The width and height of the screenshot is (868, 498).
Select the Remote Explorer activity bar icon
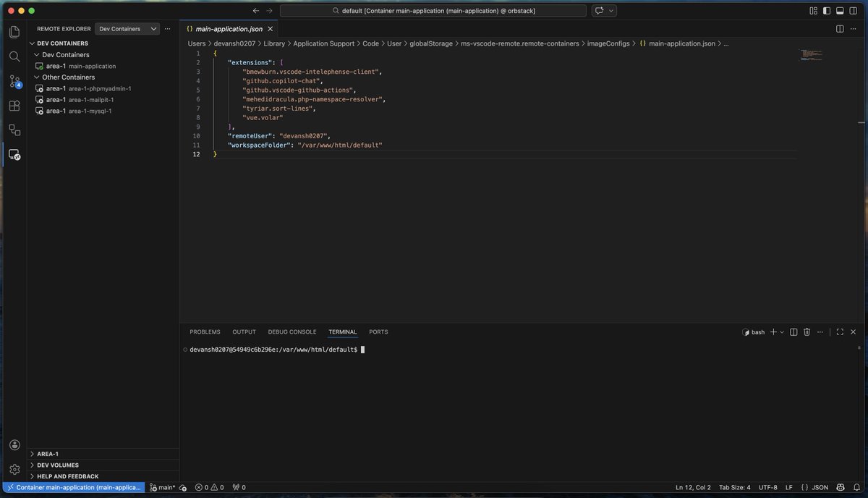(14, 154)
